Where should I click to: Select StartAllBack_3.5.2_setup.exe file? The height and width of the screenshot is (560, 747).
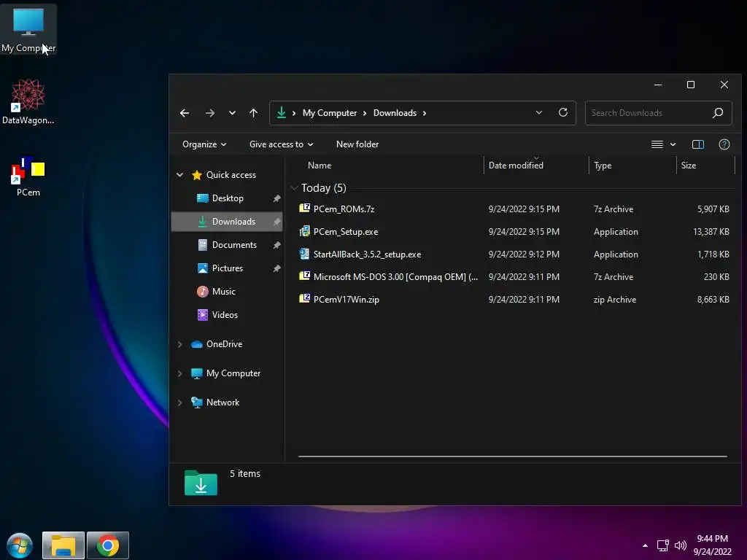tap(367, 254)
